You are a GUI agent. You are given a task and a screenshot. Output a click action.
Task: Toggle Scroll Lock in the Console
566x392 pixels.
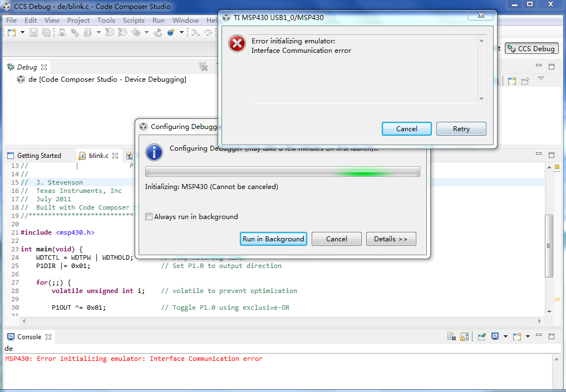click(x=465, y=336)
